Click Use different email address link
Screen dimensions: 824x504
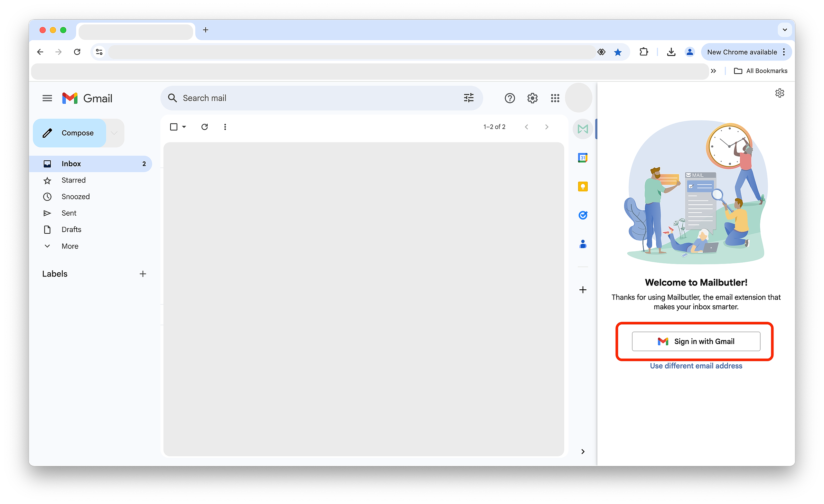coord(696,366)
